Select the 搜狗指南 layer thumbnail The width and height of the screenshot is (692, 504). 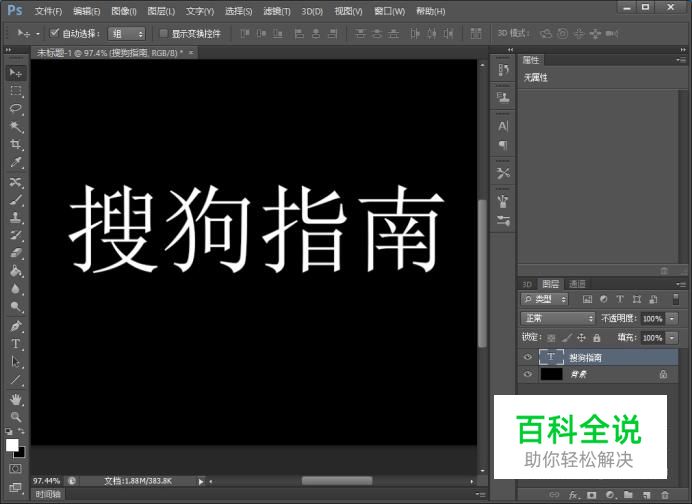click(551, 357)
